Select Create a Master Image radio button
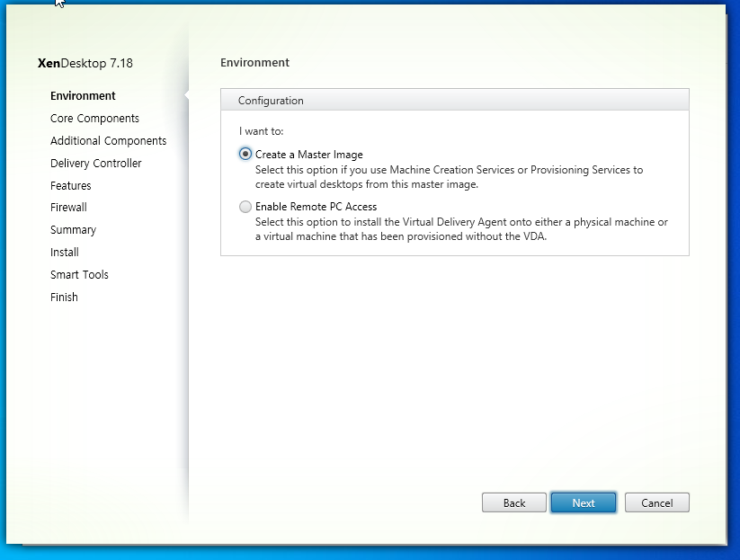 pyautogui.click(x=245, y=155)
